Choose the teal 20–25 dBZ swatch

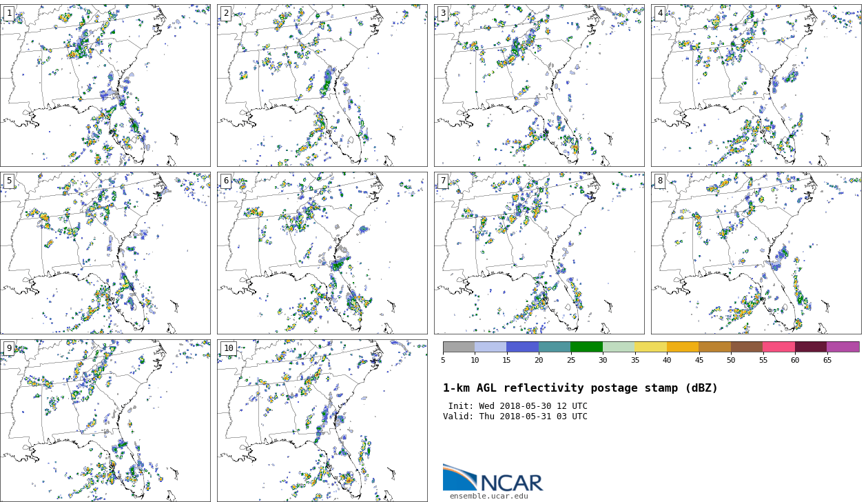[x=555, y=347]
